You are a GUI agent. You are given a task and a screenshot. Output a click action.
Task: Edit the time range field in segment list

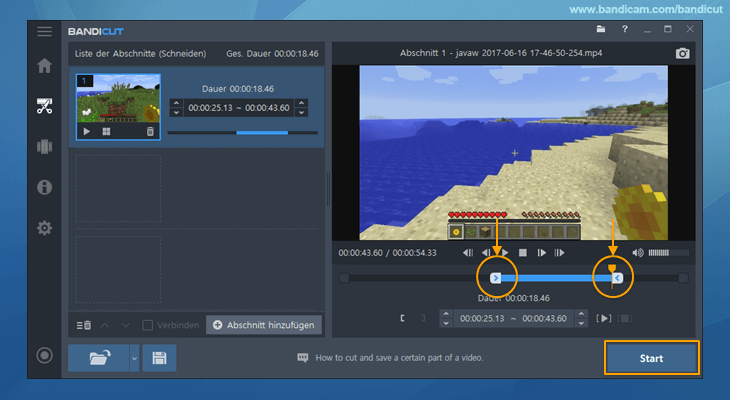[239, 108]
